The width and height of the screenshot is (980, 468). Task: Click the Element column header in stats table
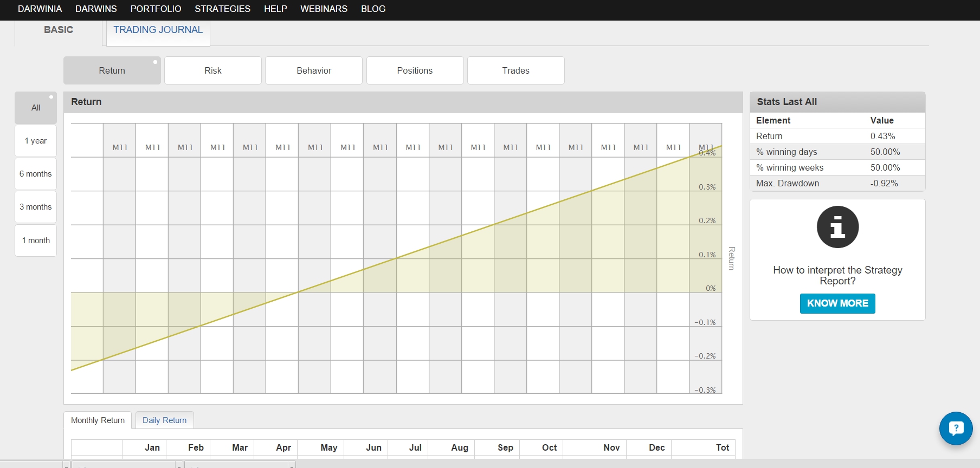click(773, 120)
